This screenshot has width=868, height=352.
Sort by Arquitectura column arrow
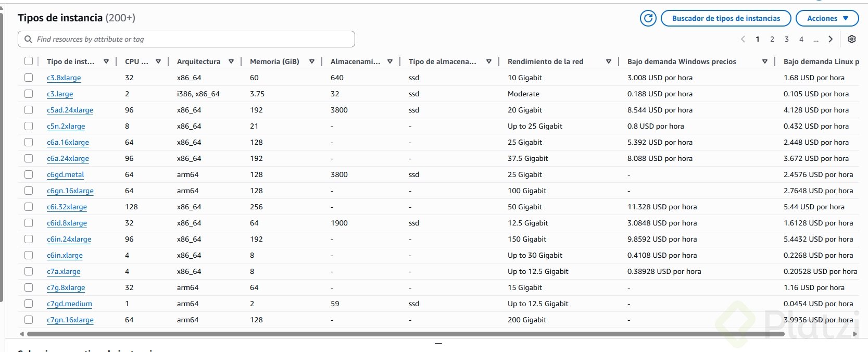coord(231,61)
